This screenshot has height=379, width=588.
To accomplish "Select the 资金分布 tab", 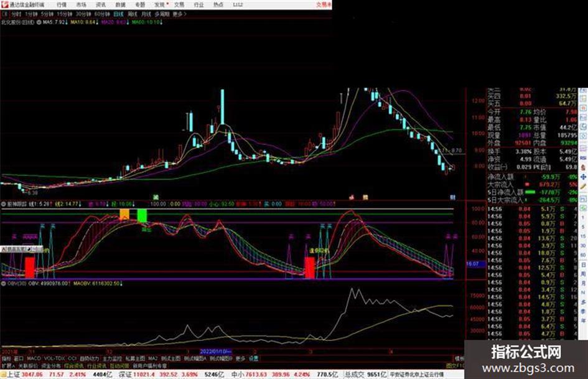I will [x=51, y=365].
